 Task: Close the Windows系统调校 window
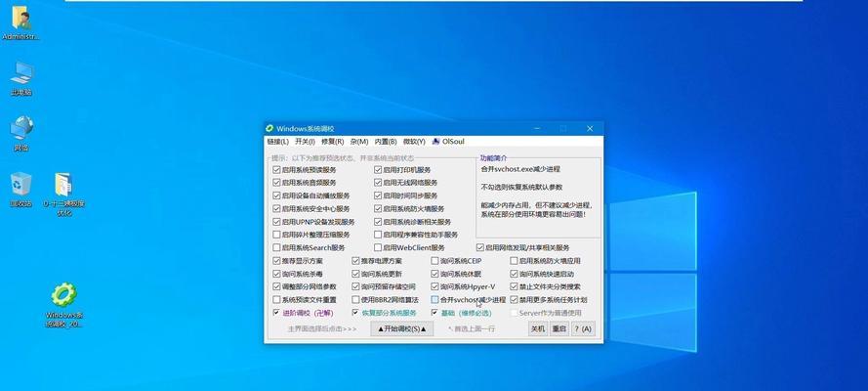tap(590, 128)
